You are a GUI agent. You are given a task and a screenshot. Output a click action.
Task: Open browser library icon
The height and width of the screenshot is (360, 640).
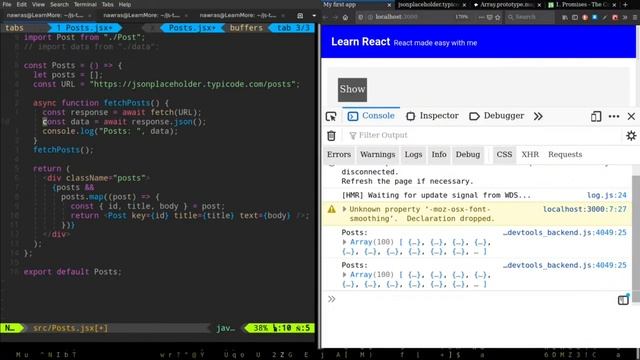click(565, 18)
